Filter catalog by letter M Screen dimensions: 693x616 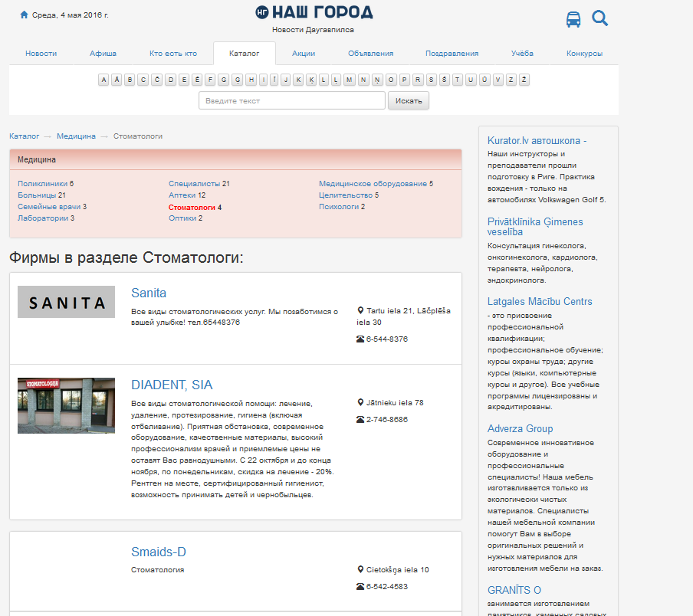tap(350, 79)
